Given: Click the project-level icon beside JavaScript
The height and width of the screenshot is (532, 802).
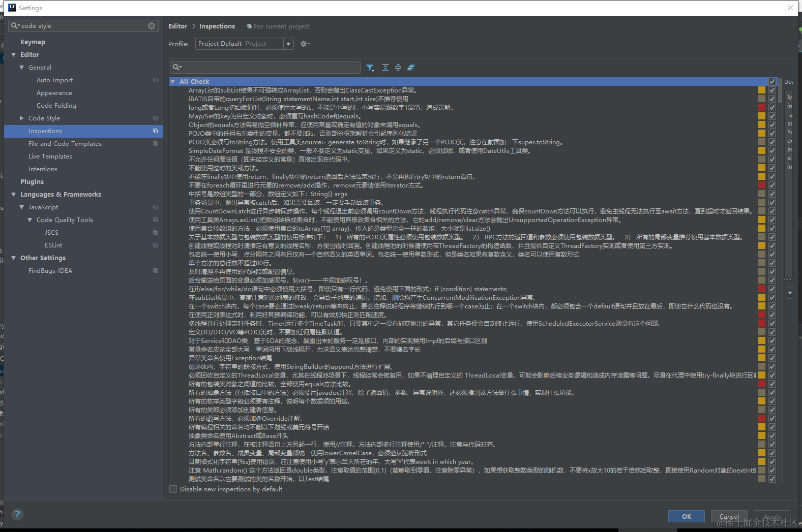Looking at the screenshot, I should pos(155,207).
